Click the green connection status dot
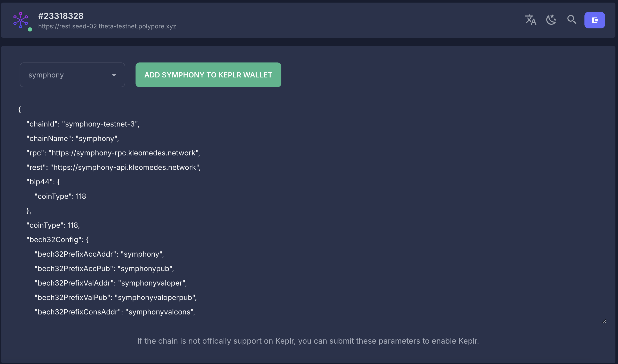The height and width of the screenshot is (364, 618). [30, 29]
